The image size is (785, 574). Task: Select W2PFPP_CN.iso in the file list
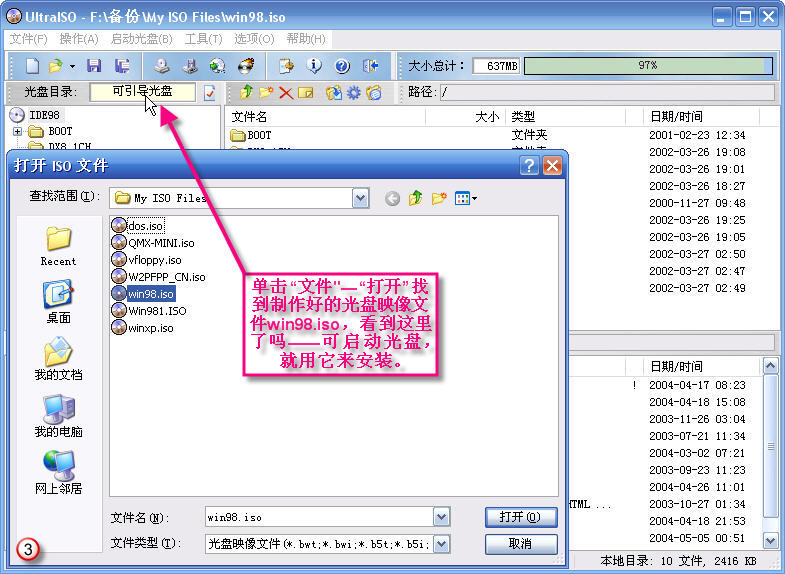pyautogui.click(x=158, y=277)
